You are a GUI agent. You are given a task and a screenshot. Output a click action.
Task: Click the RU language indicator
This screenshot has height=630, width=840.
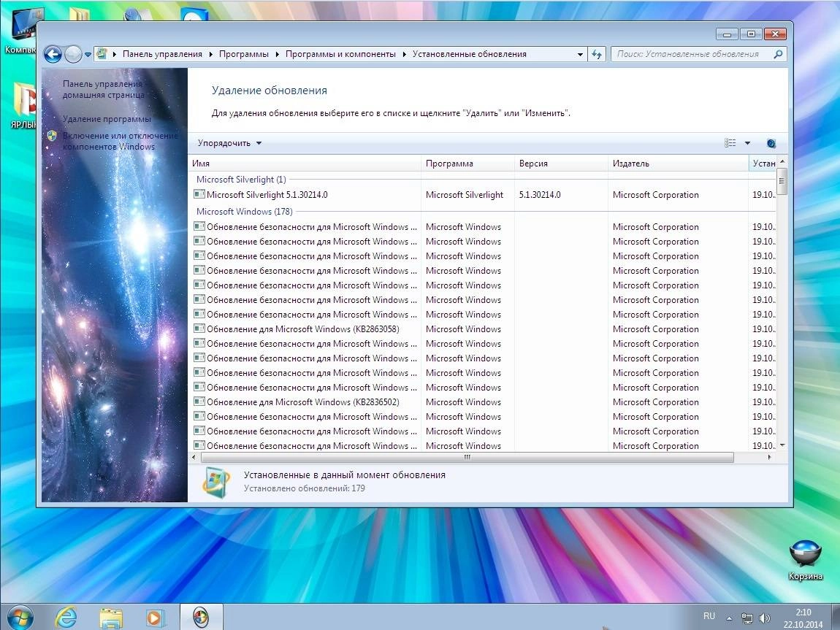click(709, 617)
